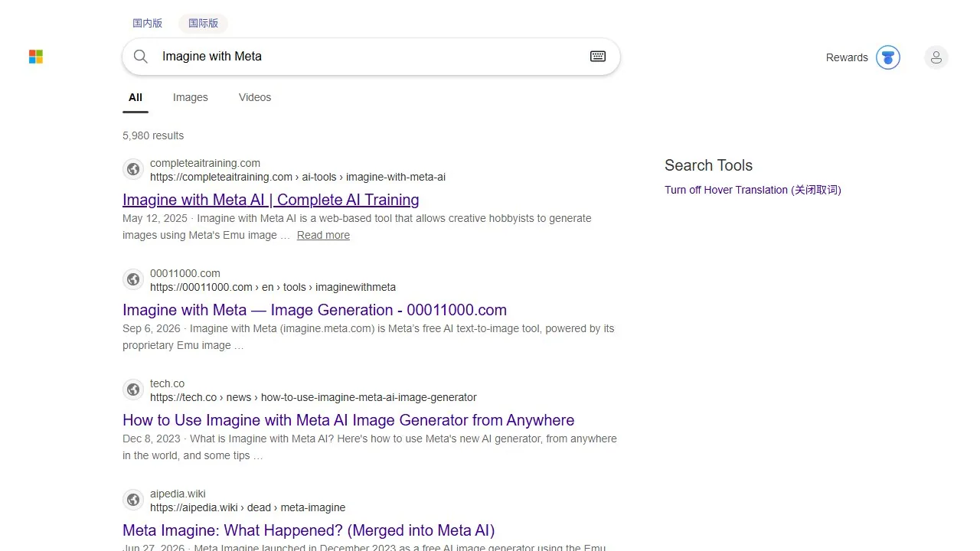980x551 pixels.
Task: Click the Microsoft logo icon
Action: pyautogui.click(x=36, y=57)
